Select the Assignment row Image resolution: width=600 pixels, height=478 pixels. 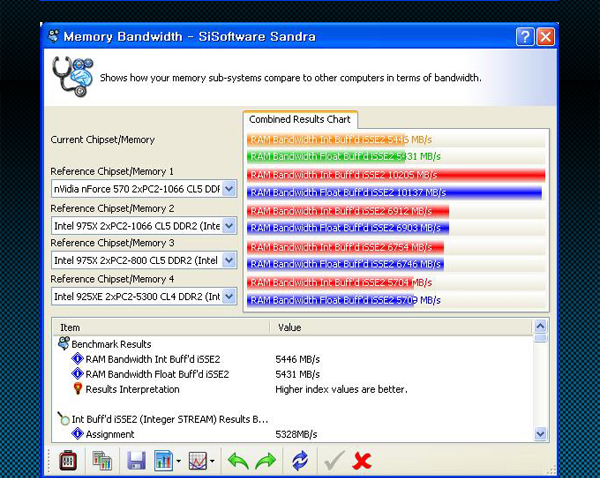tap(292, 434)
